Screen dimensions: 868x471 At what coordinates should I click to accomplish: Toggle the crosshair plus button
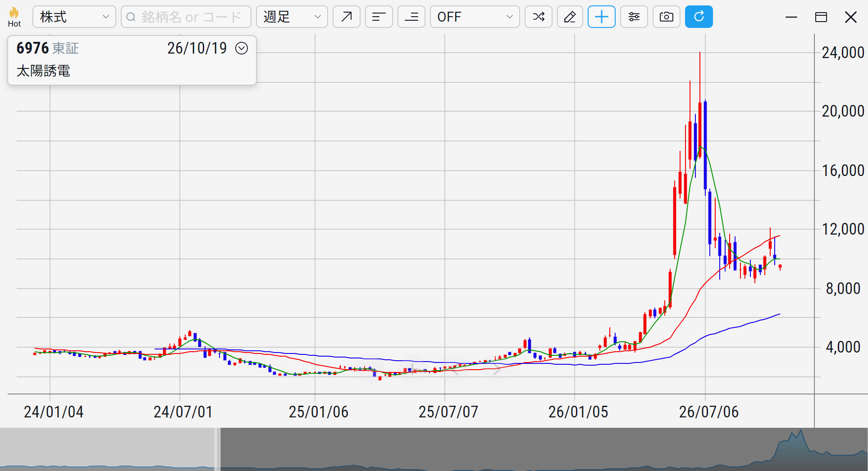point(602,17)
